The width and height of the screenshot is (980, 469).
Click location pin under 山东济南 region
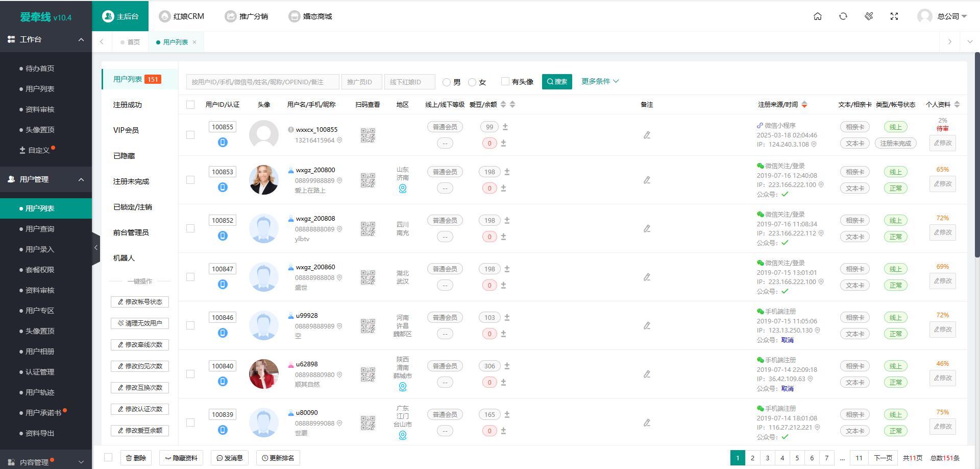[x=402, y=189]
